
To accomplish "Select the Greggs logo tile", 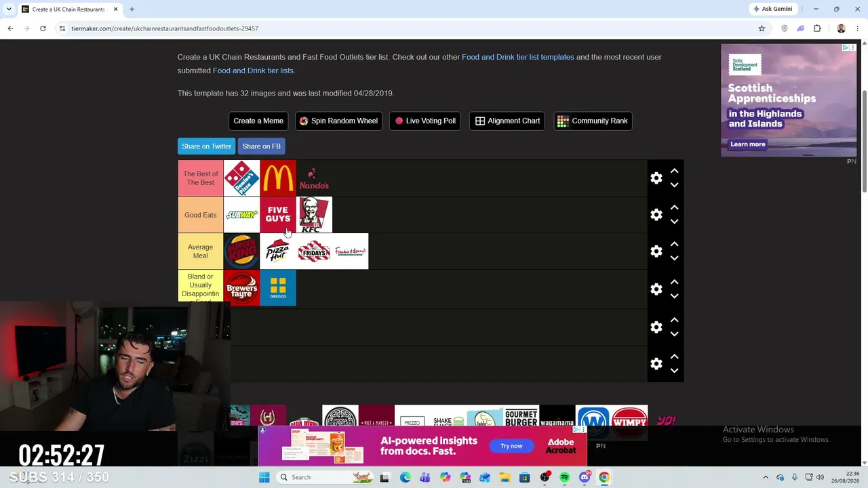I will pyautogui.click(x=278, y=288).
